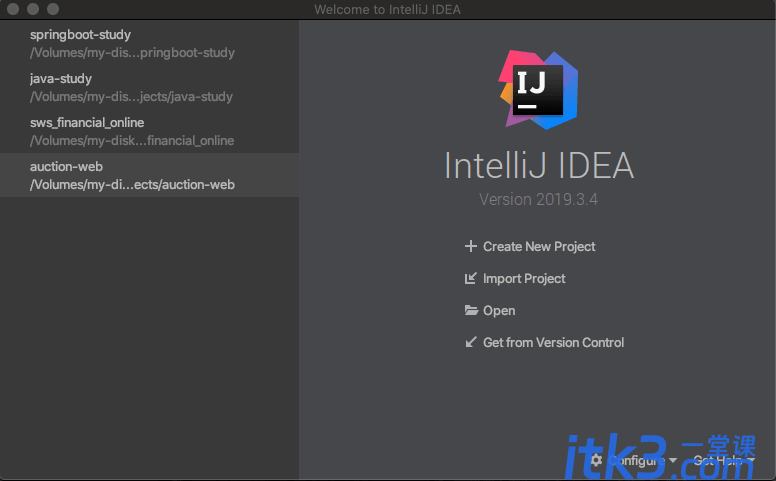Click the path /Volumes/my-di...ects/auction-web
776x481 pixels.
[132, 185]
